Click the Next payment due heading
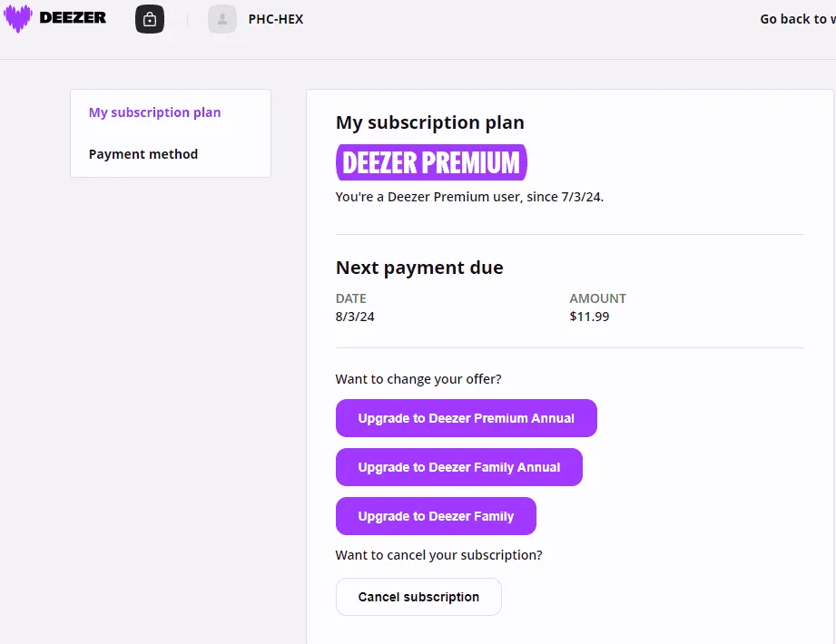The width and height of the screenshot is (836, 644). (x=419, y=268)
